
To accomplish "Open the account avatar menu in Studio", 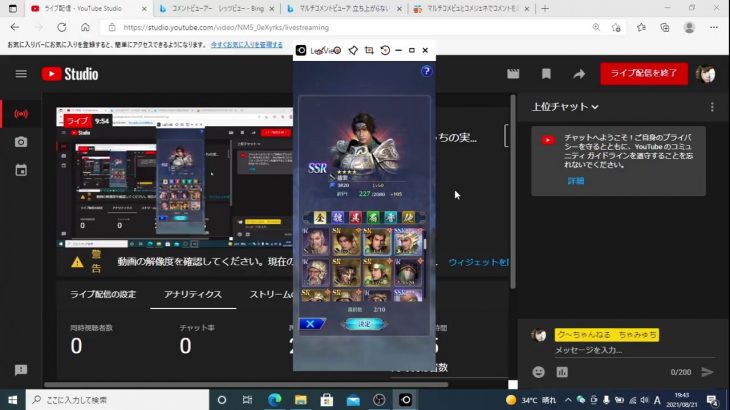I will (706, 74).
